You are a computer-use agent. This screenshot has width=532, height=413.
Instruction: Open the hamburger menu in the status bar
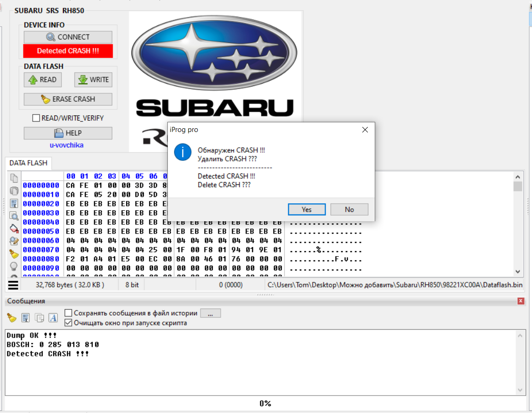point(13,285)
